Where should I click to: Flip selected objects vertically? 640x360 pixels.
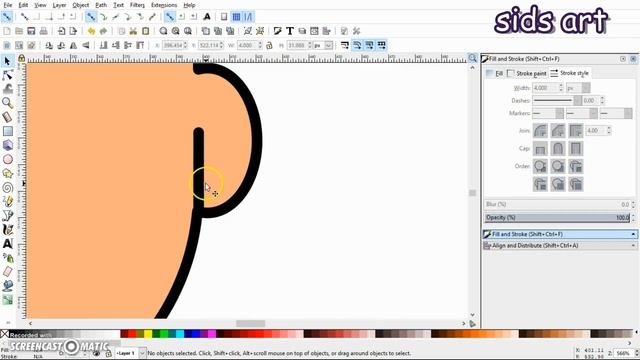[86, 45]
